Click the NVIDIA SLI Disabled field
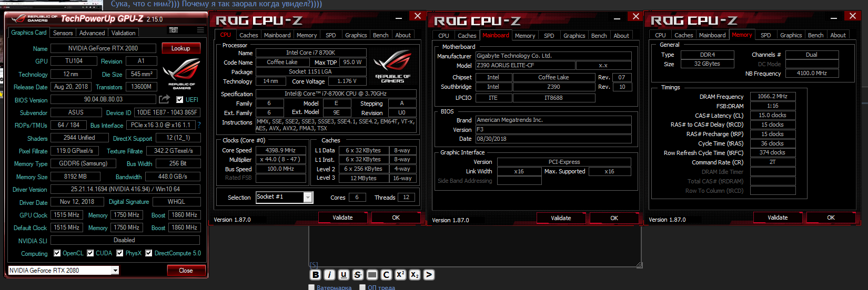This screenshot has height=290, width=868. click(125, 240)
